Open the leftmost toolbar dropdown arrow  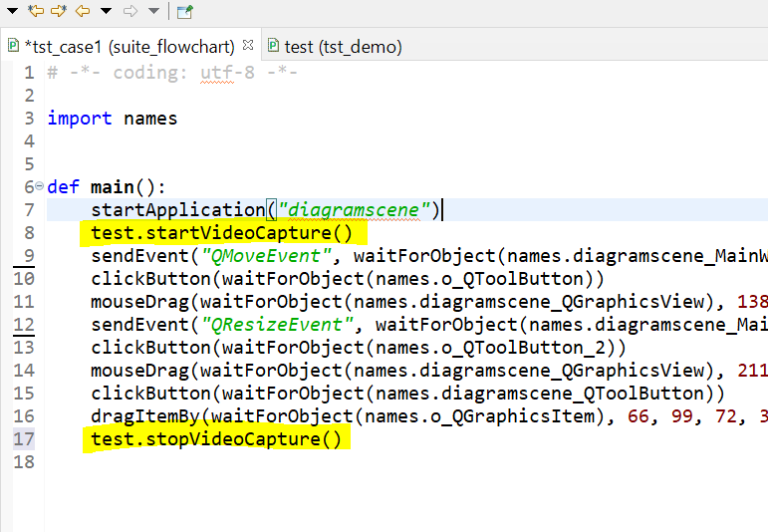13,12
